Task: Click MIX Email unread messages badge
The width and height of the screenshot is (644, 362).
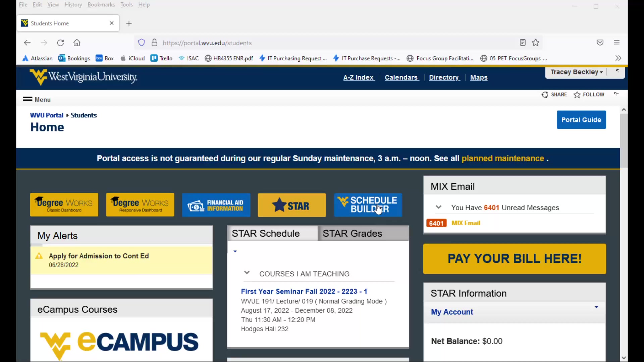Action: click(436, 223)
